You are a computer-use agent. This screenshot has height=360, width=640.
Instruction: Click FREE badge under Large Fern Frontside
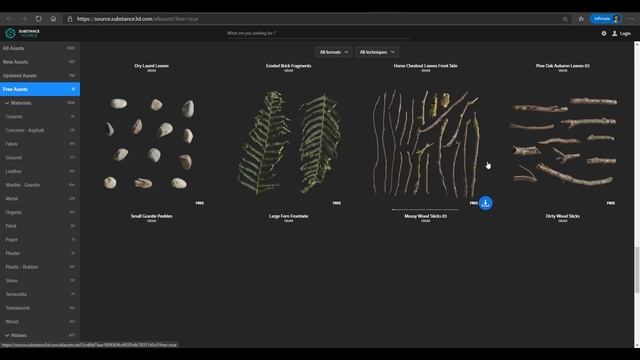(336, 203)
